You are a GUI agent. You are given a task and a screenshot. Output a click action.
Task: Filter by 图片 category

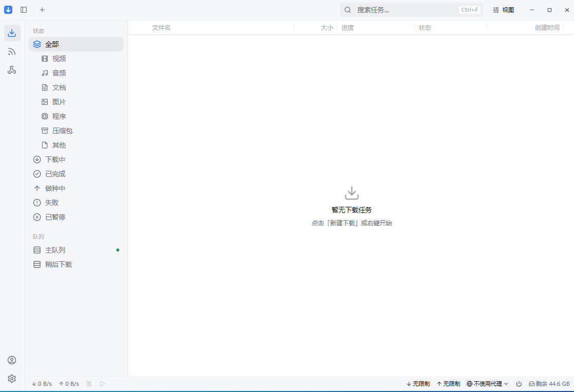[76, 102]
